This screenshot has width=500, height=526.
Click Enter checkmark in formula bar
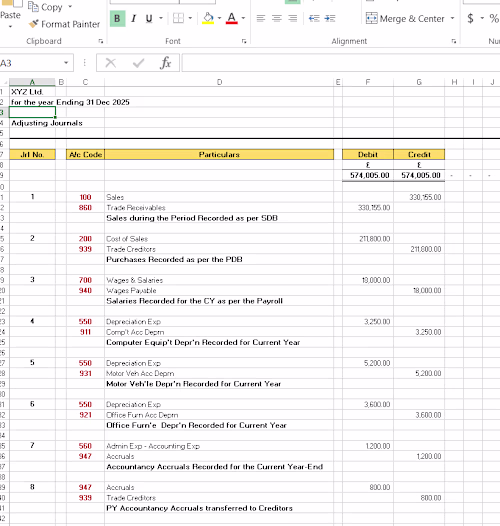(138, 63)
